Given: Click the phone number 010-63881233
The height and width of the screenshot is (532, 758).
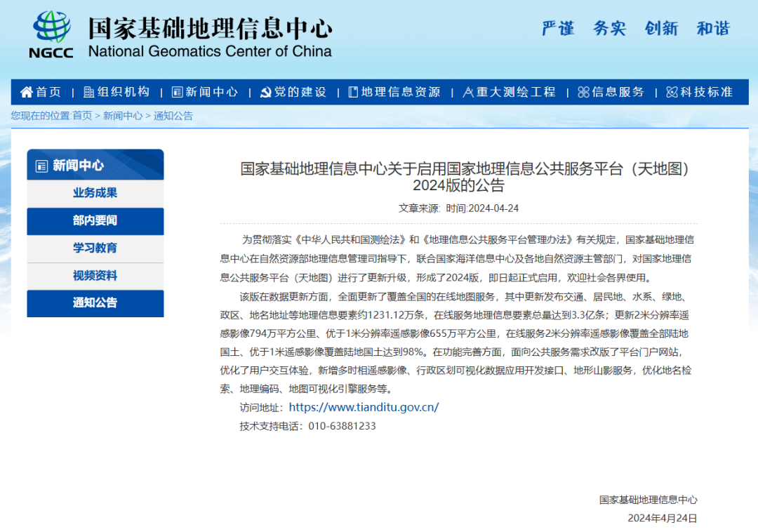Looking at the screenshot, I should click(342, 426).
